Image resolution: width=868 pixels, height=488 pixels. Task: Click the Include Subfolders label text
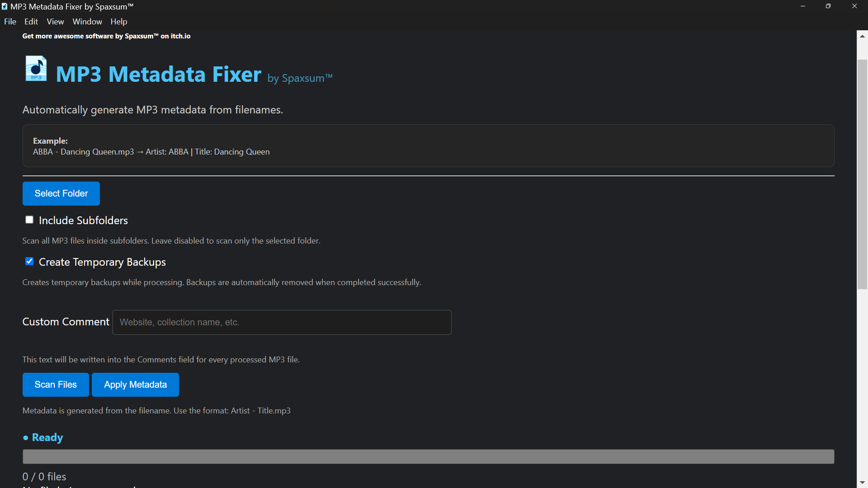pos(83,221)
